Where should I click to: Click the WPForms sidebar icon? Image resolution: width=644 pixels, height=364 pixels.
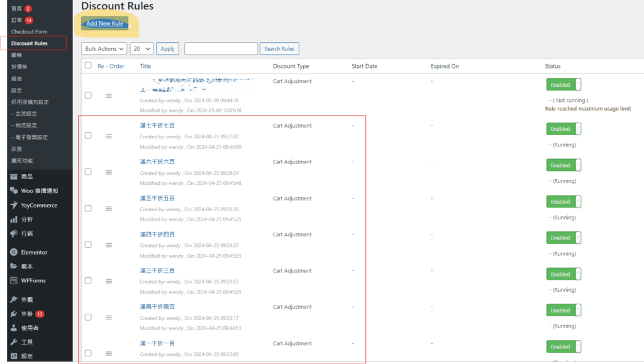(x=14, y=280)
